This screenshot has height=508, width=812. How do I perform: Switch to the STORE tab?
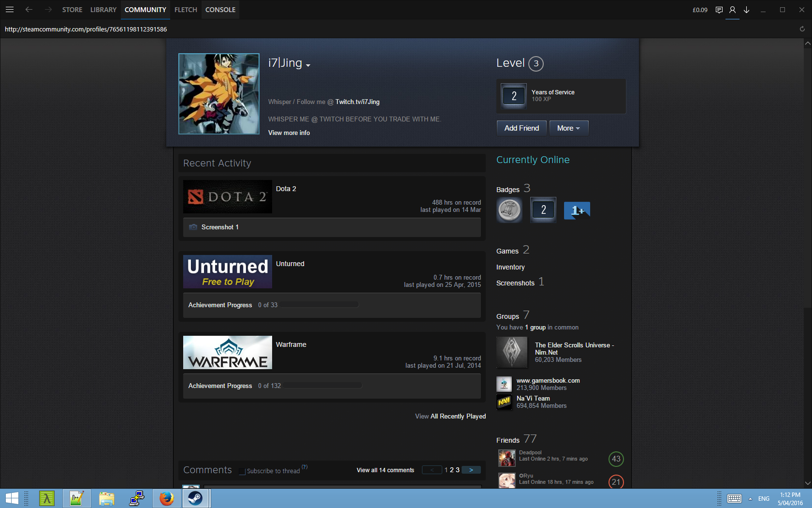click(72, 10)
